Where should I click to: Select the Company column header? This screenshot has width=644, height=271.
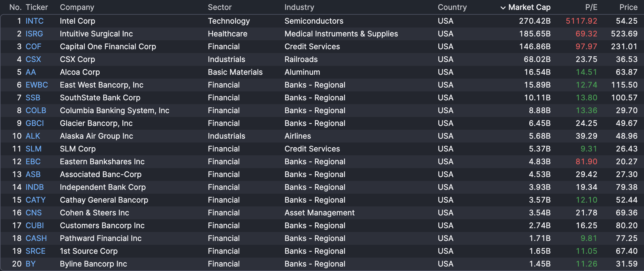(x=77, y=7)
